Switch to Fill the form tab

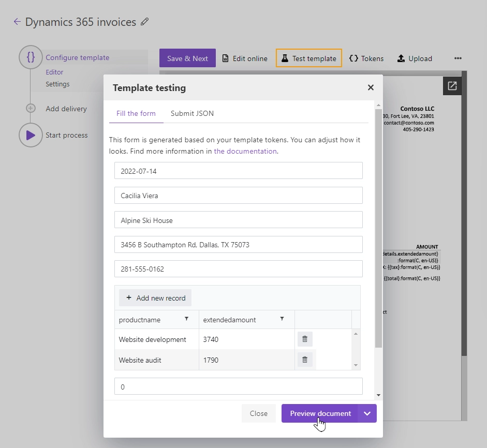coord(136,113)
